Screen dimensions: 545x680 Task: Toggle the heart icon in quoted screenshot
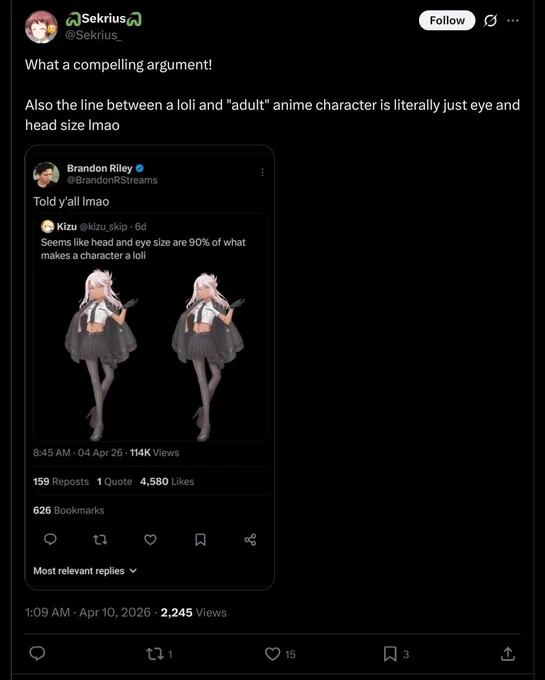pos(150,539)
